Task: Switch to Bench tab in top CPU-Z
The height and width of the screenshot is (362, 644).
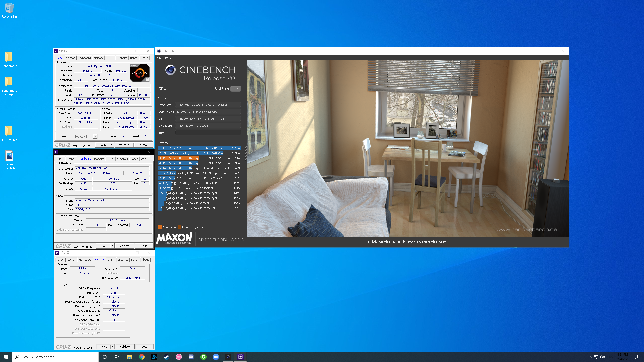Action: pos(134,58)
